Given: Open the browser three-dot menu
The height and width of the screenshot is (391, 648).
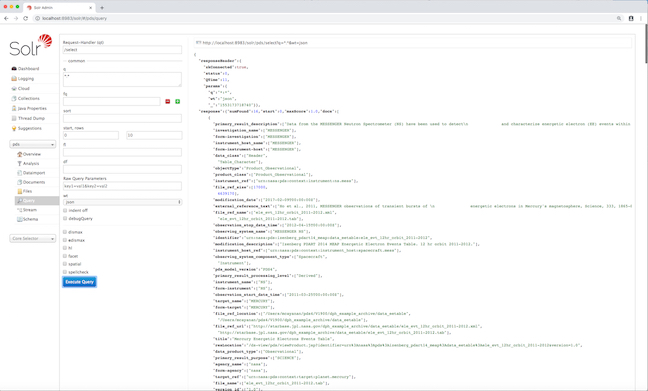Looking at the screenshot, I should coord(641,18).
